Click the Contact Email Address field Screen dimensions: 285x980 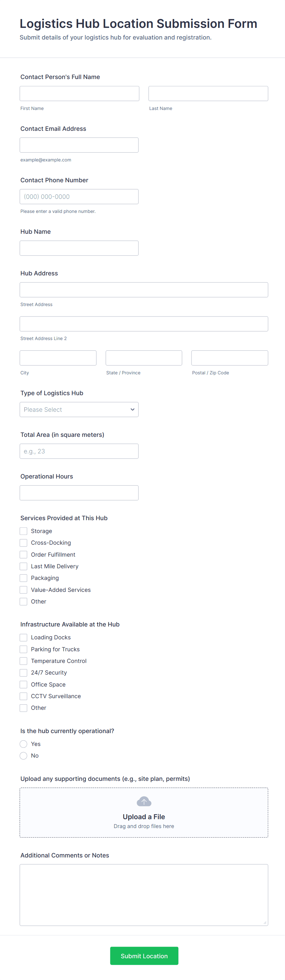coord(79,145)
